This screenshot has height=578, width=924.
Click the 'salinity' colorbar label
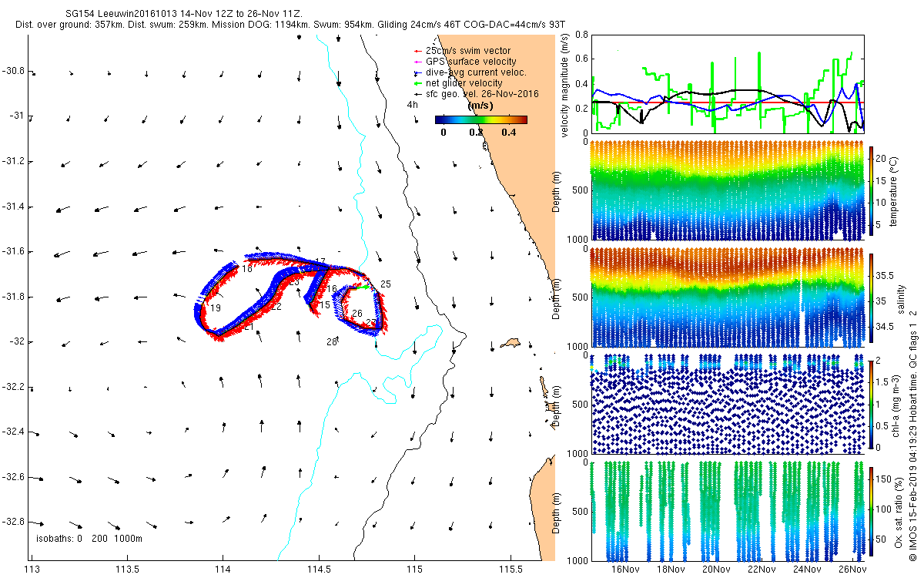pos(900,300)
